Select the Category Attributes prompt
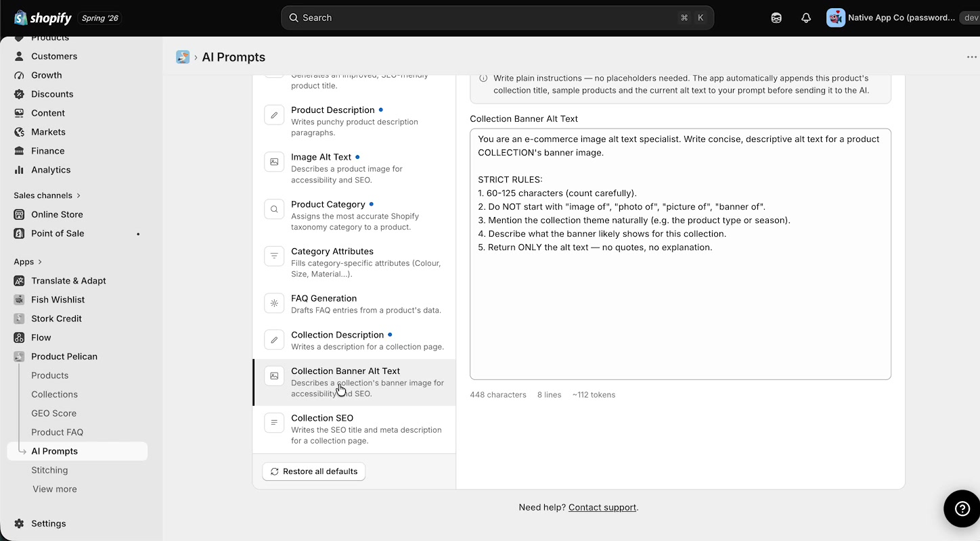 pyautogui.click(x=354, y=262)
